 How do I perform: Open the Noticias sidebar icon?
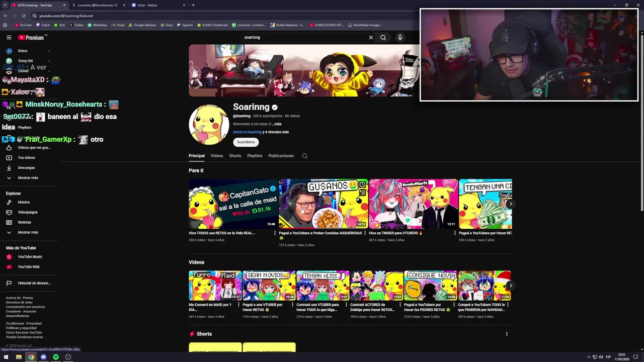pyautogui.click(x=9, y=222)
